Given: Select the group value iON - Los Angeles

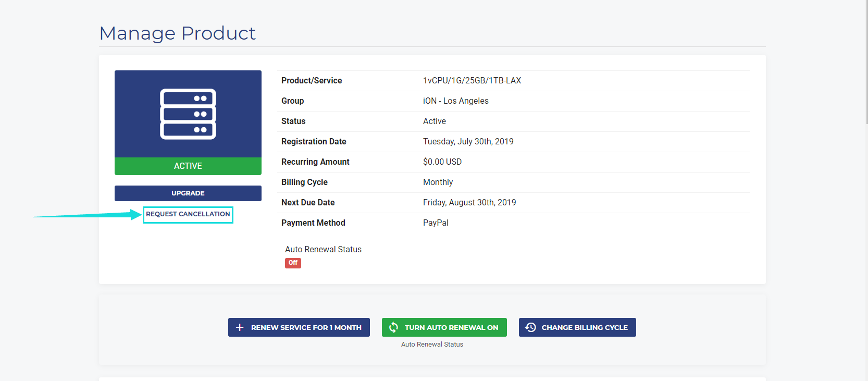Looking at the screenshot, I should tap(456, 101).
